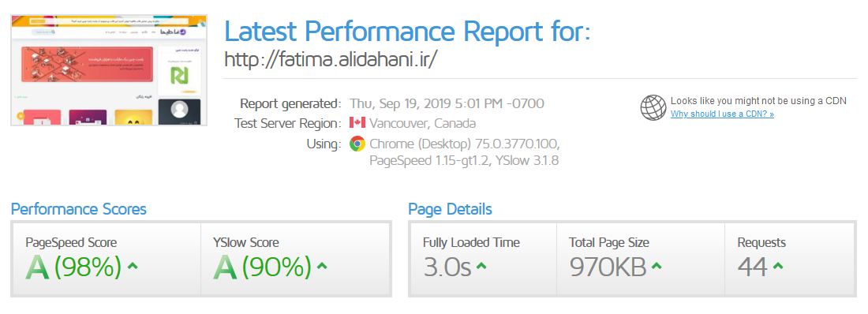Click the green arrow beside Fully Loaded Time
868x314 pixels.
coord(481,266)
